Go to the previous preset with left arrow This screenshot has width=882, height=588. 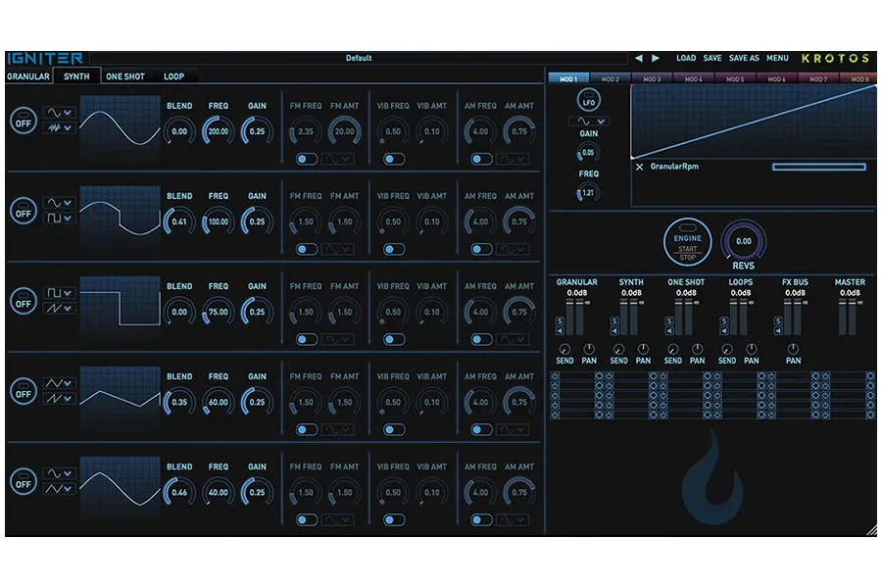coord(638,58)
